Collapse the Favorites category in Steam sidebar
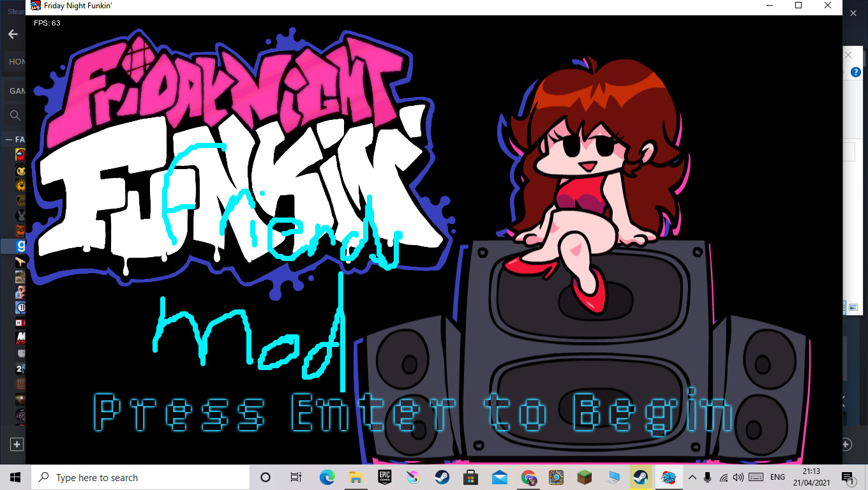This screenshot has height=490, width=868. 9,139
